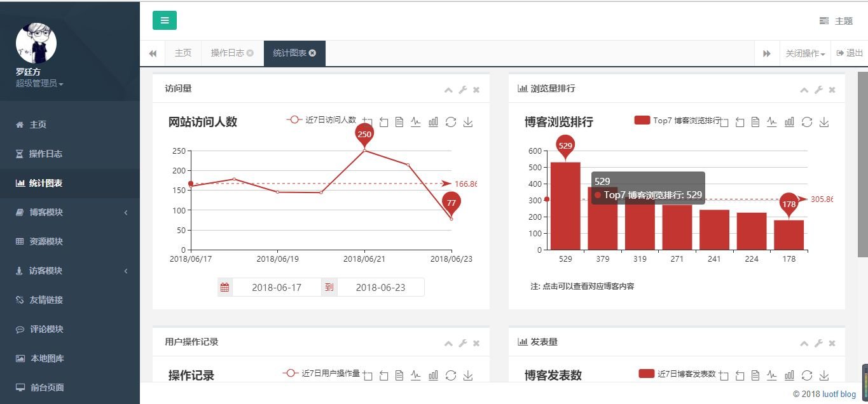The height and width of the screenshot is (404, 868).
Task: Click the bar labeled 241 in 博客浏览排行
Action: (x=714, y=229)
